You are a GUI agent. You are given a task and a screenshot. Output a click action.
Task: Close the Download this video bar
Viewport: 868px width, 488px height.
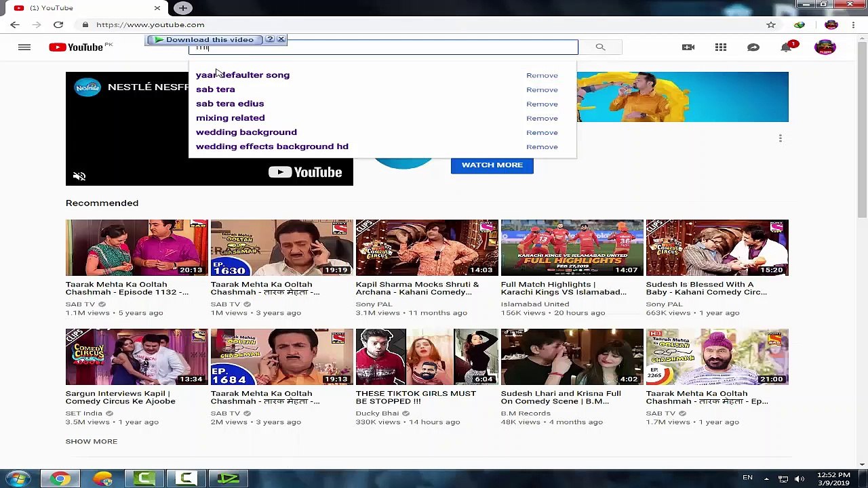281,39
